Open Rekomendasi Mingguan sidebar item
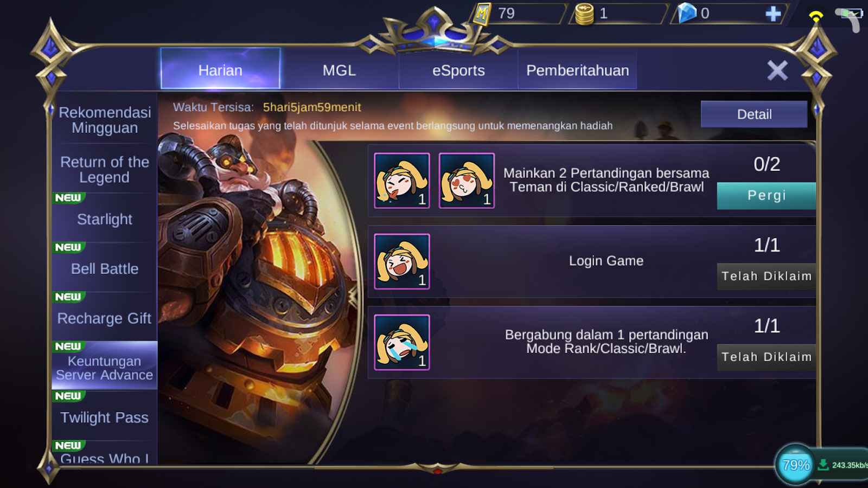Viewport: 868px width, 488px height. coord(105,119)
